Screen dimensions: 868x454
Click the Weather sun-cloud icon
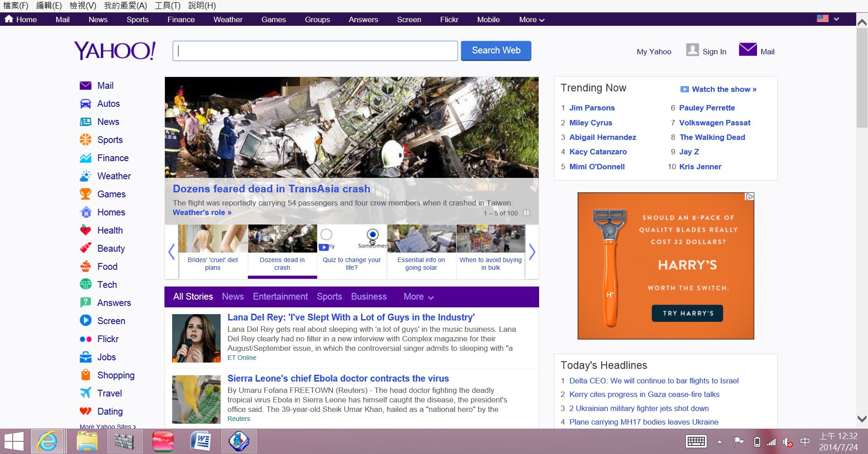pyautogui.click(x=86, y=176)
